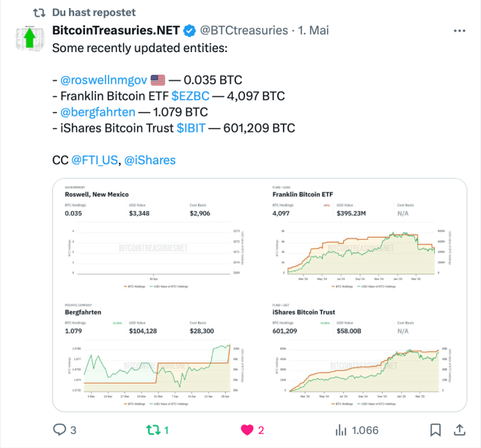
Task: Click the share upload icon
Action: [460, 430]
